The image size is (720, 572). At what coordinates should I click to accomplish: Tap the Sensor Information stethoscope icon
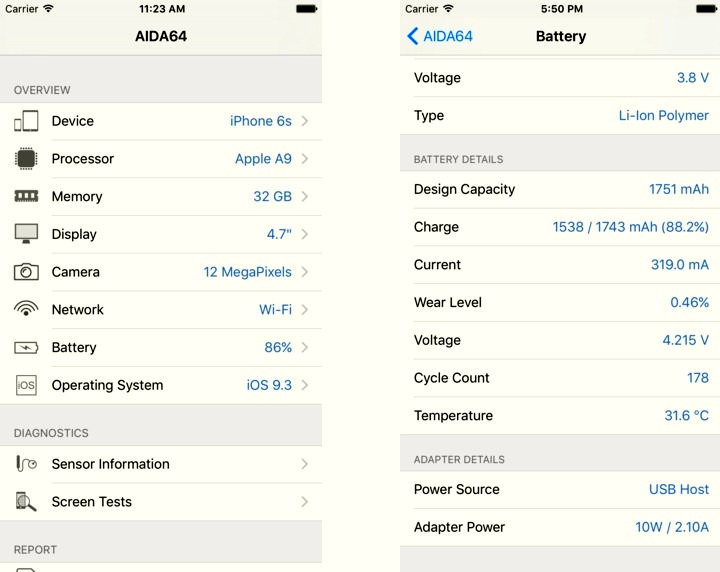pos(26,464)
